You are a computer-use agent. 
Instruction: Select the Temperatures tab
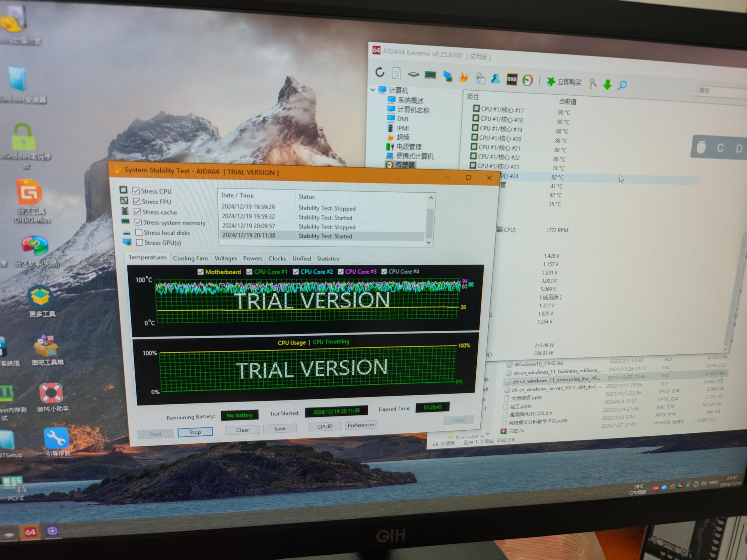148,257
